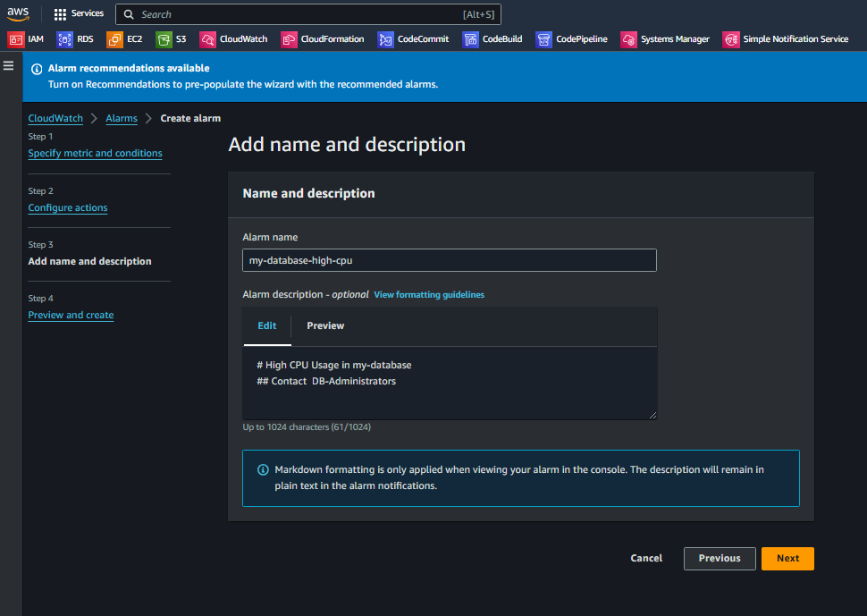
Task: Click the Services menu label
Action: click(88, 13)
